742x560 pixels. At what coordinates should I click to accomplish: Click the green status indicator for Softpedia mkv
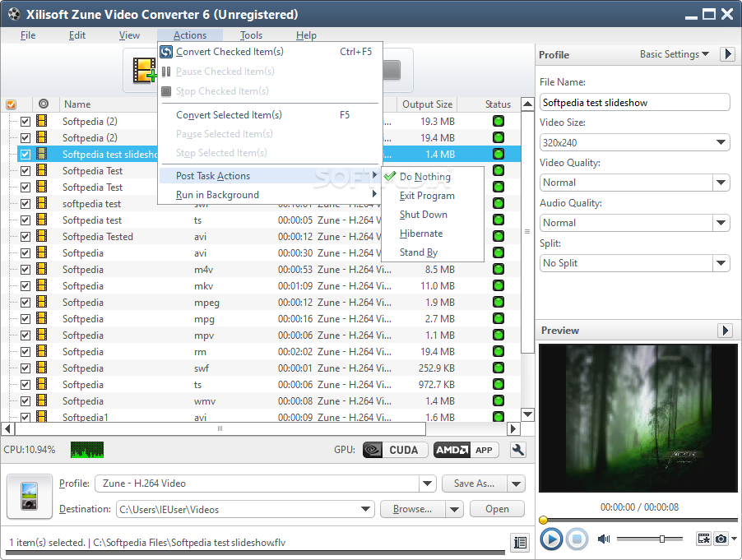(498, 285)
